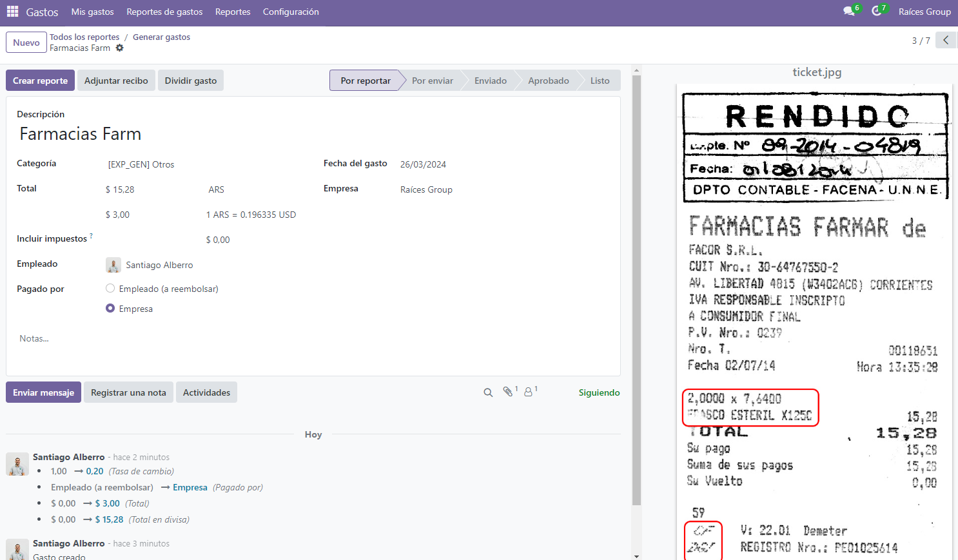This screenshot has width=958, height=560.
Task: Click the scrollbar up arrow
Action: tap(636, 70)
